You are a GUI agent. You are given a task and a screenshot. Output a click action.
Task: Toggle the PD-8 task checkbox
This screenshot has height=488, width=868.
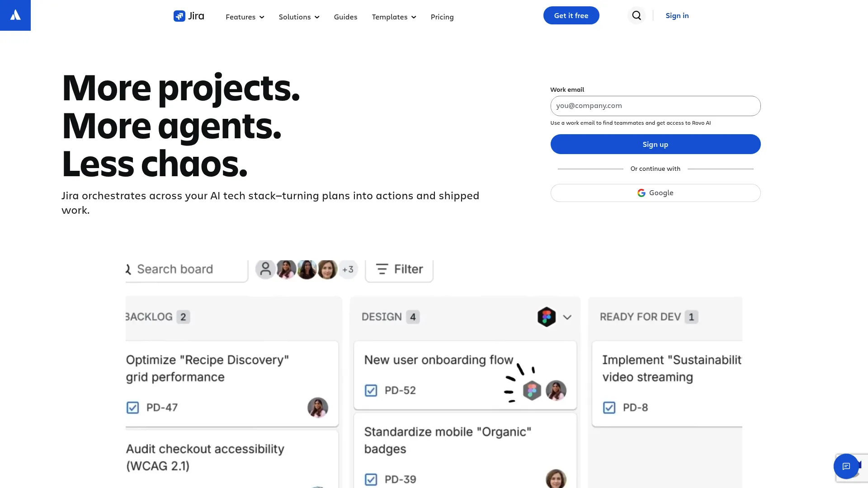609,408
